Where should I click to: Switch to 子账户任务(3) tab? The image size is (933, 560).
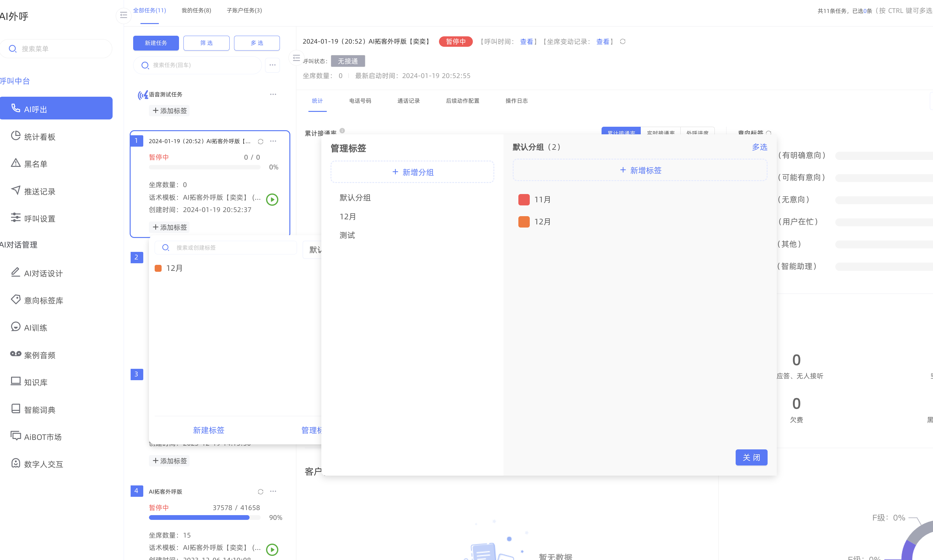pos(244,10)
